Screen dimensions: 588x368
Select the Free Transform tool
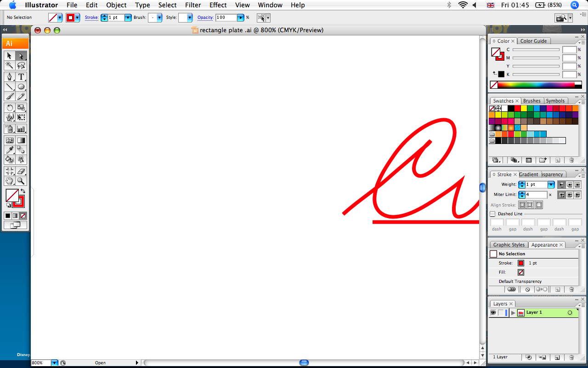click(21, 117)
